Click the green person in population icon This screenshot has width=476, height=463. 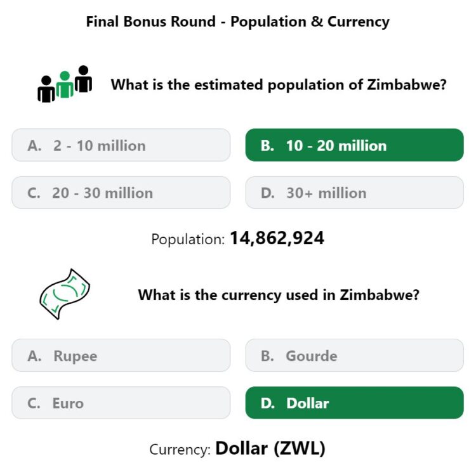coord(65,84)
